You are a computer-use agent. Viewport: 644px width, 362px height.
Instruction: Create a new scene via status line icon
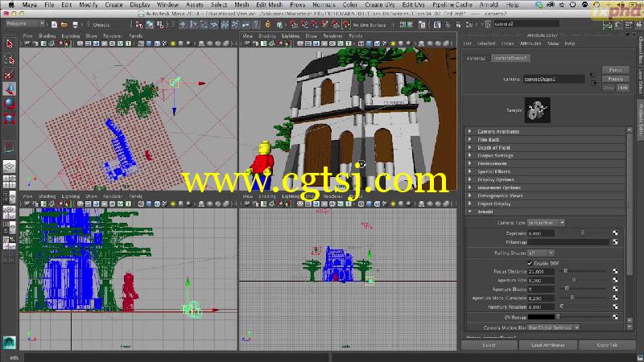54,25
